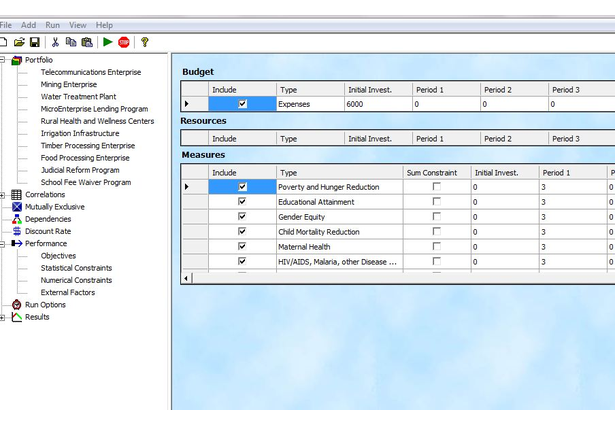Select the Portfolio folder icon
This screenshot has height=424, width=615.
[16, 60]
